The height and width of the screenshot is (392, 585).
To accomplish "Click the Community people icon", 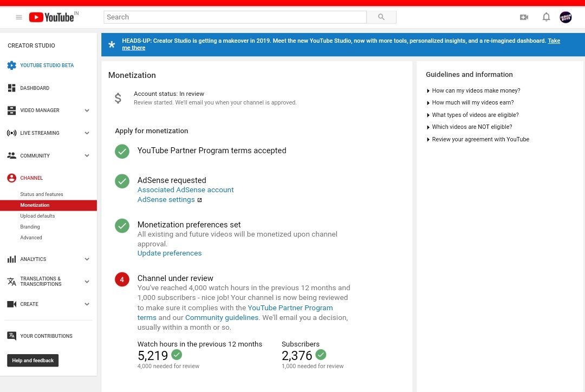I will (11, 155).
